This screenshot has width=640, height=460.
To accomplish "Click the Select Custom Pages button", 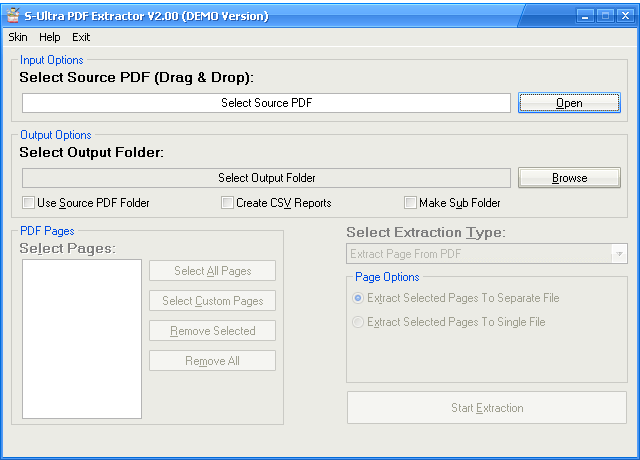I will pos(212,301).
